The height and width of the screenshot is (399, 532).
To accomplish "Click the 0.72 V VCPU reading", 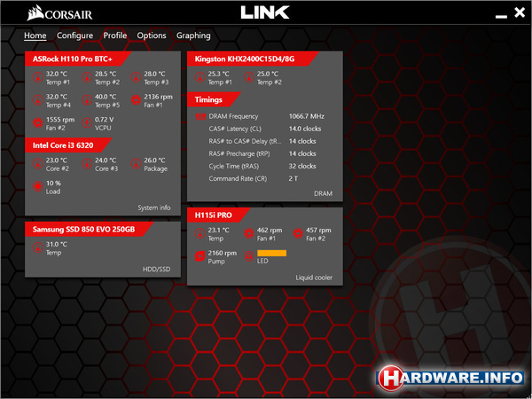I will coord(104,120).
